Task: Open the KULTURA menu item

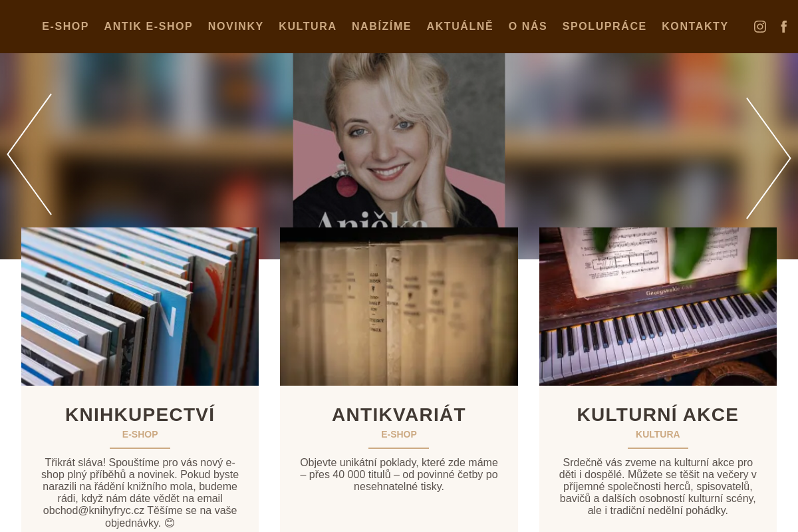Action: click(307, 27)
